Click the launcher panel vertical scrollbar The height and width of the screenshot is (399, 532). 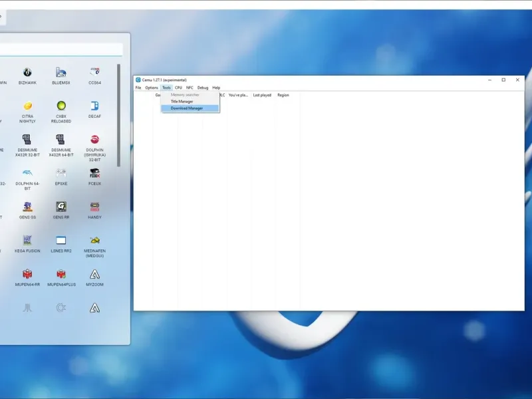[119, 115]
